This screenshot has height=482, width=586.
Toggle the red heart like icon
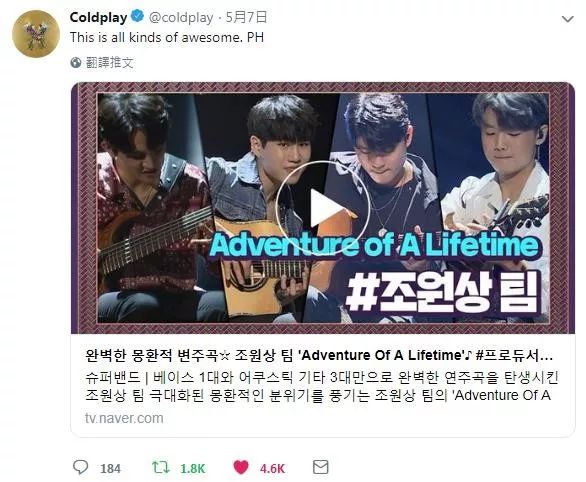[x=241, y=467]
